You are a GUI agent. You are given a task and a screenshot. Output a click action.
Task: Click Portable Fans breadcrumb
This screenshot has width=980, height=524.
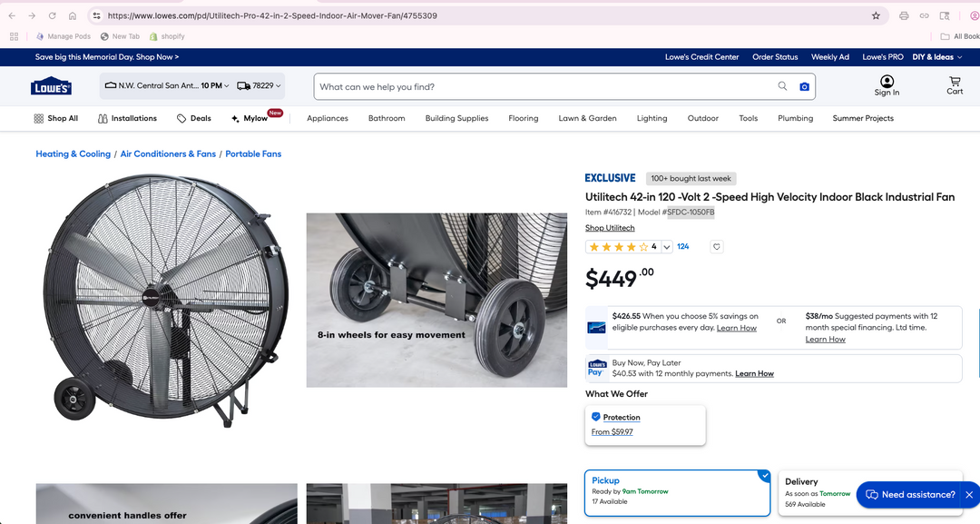pos(253,153)
